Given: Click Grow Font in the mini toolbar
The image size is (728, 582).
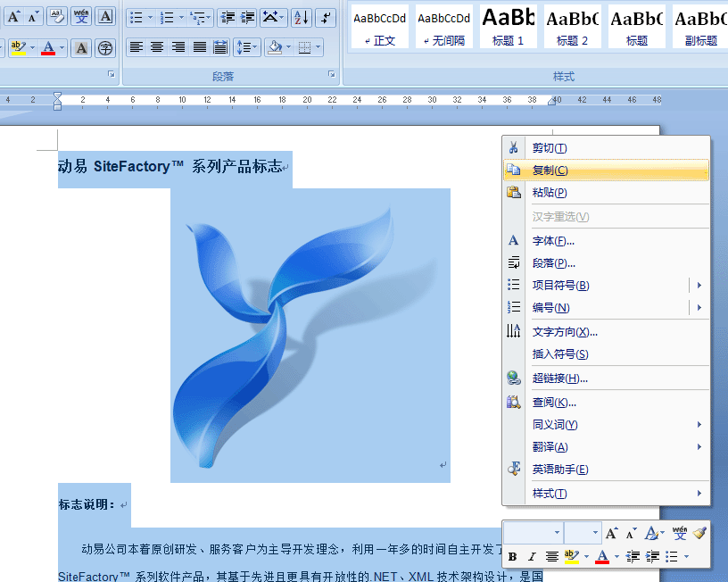Looking at the screenshot, I should 611,533.
